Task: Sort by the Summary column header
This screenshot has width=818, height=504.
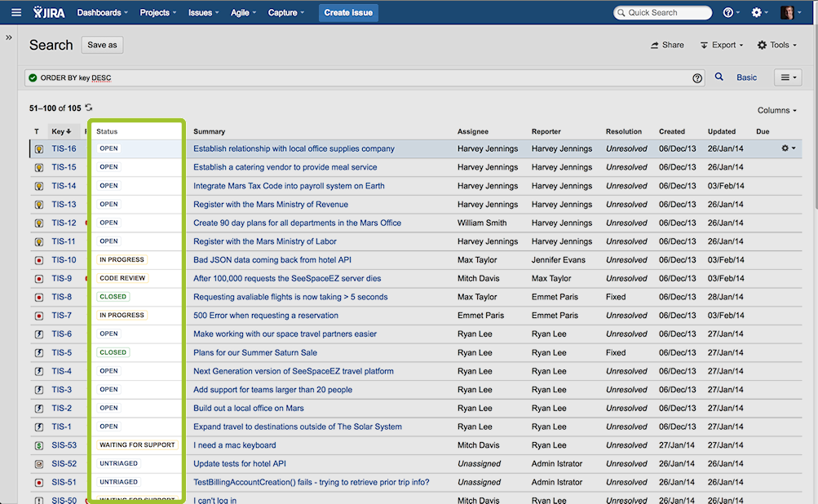Action: [210, 131]
